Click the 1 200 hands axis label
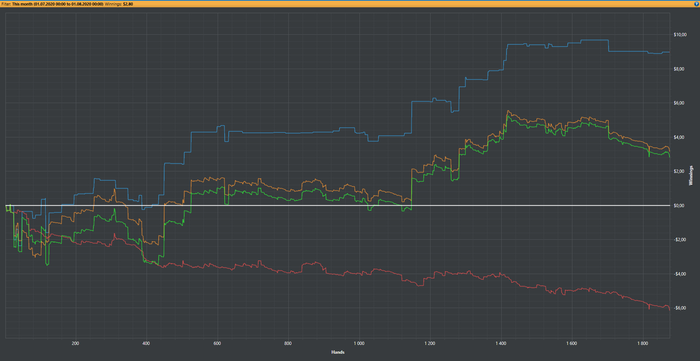 pos(430,344)
